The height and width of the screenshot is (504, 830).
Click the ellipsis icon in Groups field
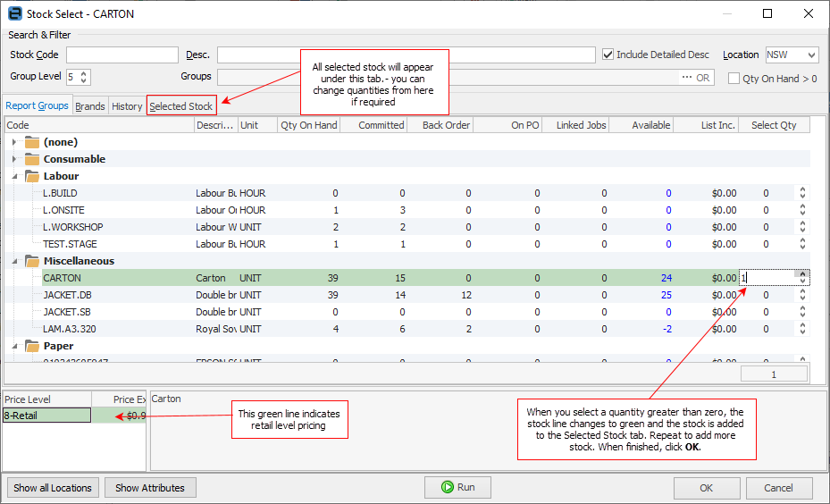(687, 78)
